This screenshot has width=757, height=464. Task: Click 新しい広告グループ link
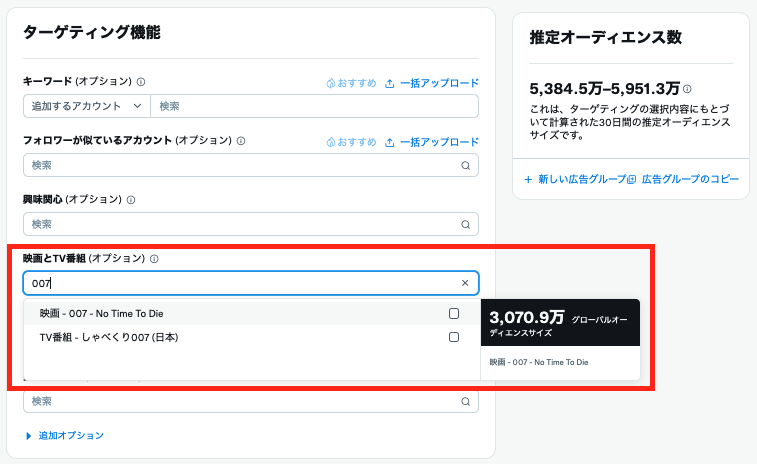(573, 179)
